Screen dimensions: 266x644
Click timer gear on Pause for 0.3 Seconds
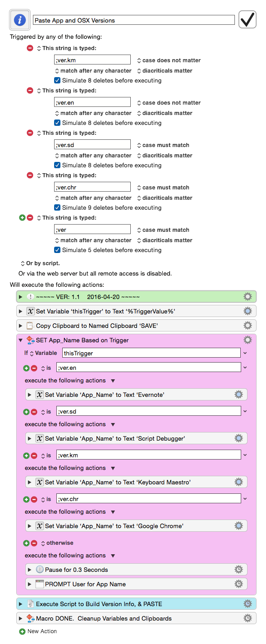238,570
